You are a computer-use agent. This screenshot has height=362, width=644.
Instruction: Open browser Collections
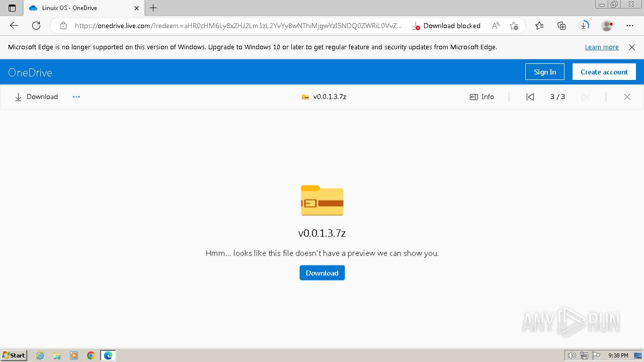pos(561,26)
